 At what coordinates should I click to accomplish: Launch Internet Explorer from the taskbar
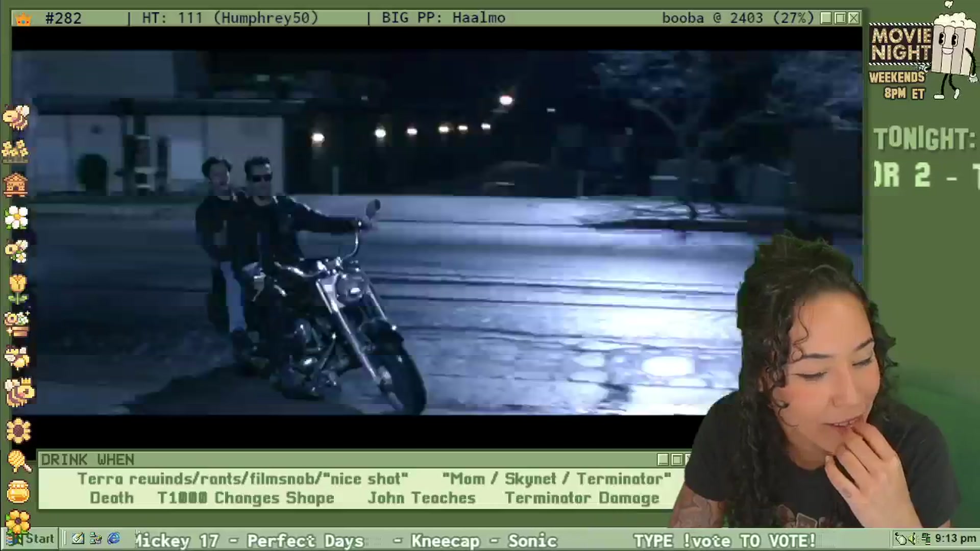click(114, 538)
